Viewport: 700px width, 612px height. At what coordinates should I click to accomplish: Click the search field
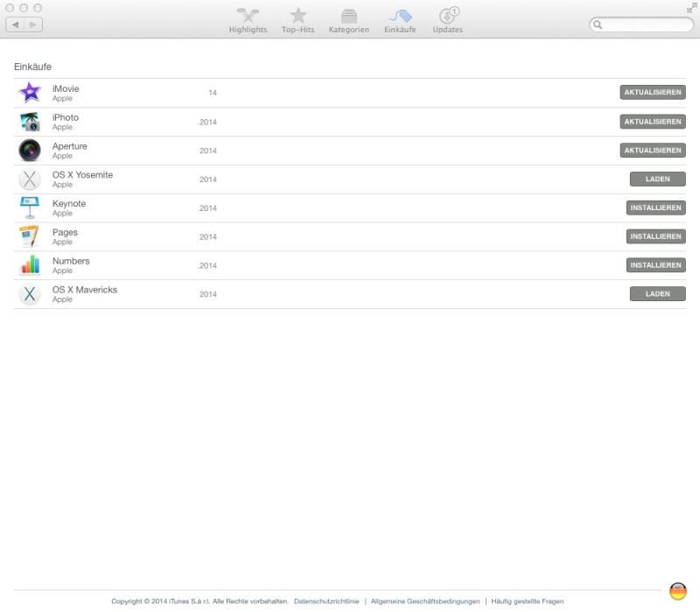click(641, 25)
